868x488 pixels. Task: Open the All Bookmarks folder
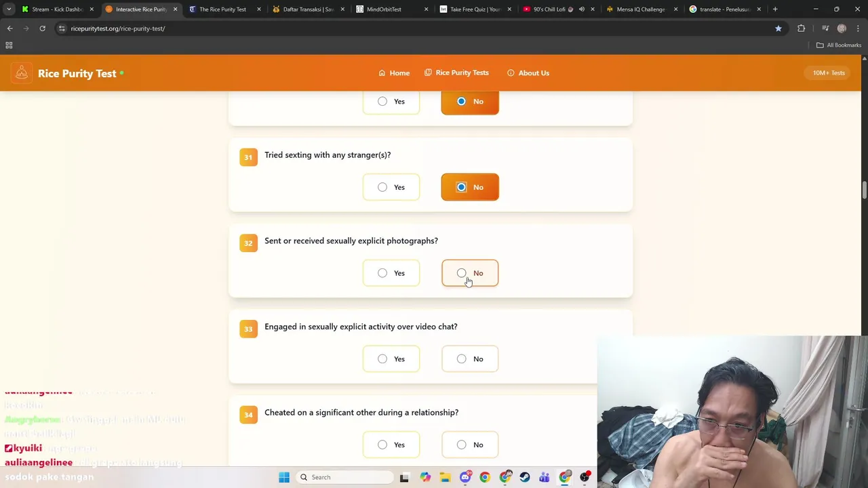point(839,45)
